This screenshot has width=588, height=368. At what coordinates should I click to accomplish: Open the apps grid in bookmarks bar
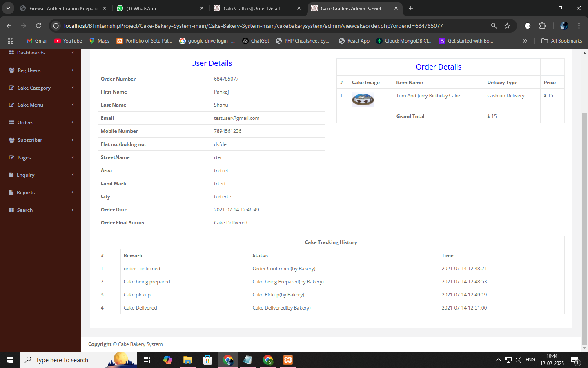[11, 41]
